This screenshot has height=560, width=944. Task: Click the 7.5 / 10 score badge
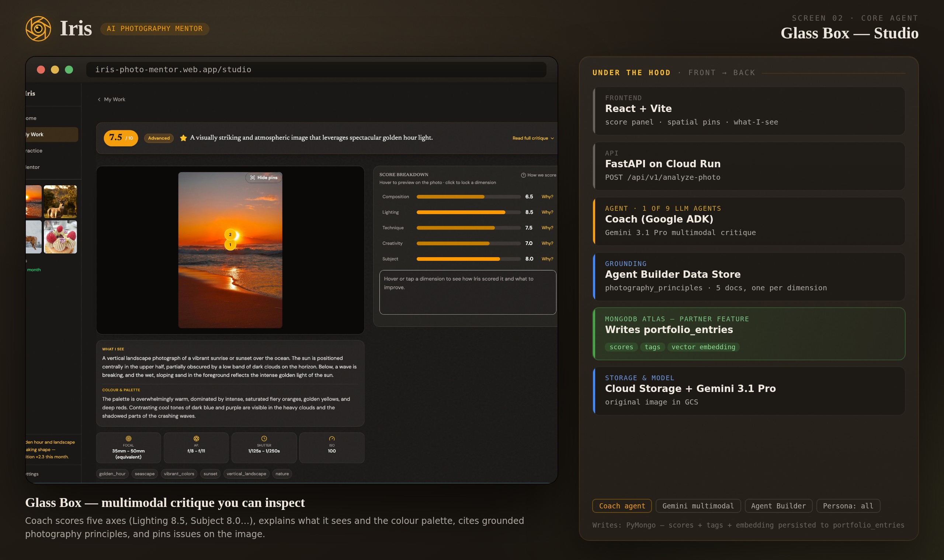pyautogui.click(x=121, y=138)
